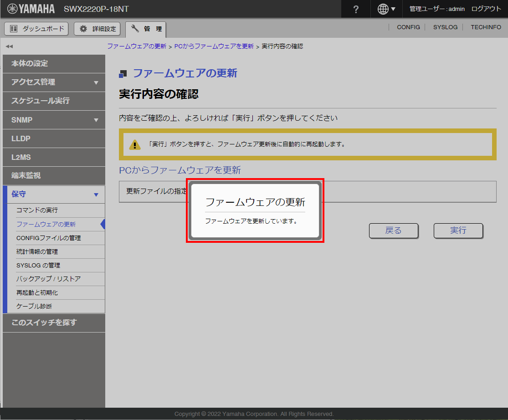Select the 管理 tab
Image resolution: width=508 pixels, height=420 pixels.
pyautogui.click(x=146, y=29)
